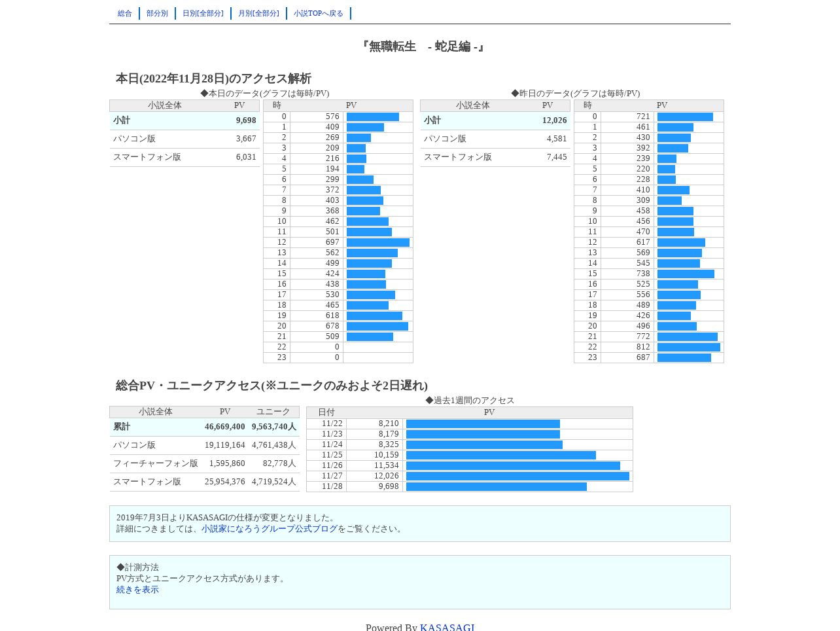Open the 小説家になろうグループ公式ブログ link
This screenshot has width=840, height=631.
coord(270,529)
